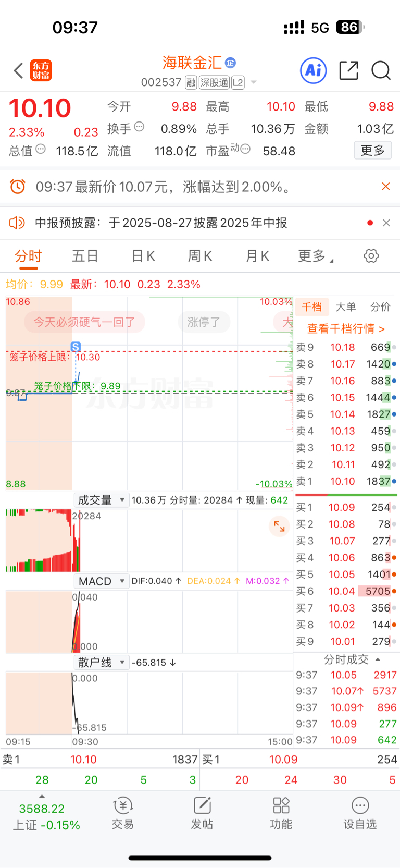Image resolution: width=400 pixels, height=868 pixels.
Task: Tap the 卖9 price 10.18 row
Action: click(346, 347)
